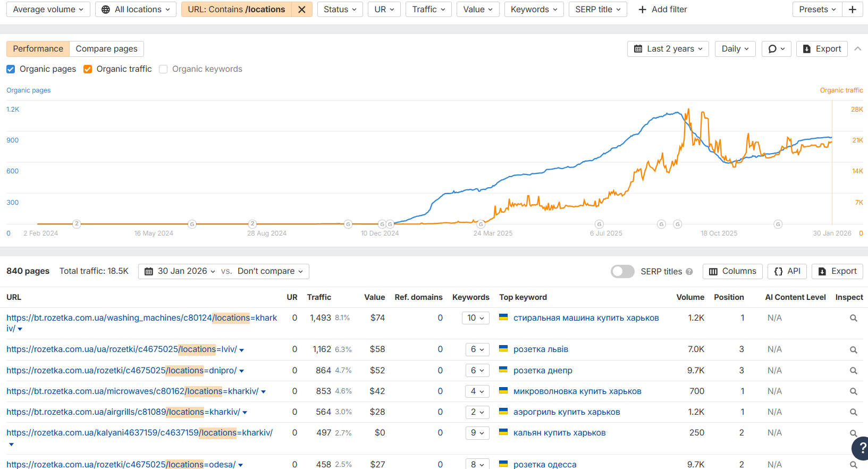Turn on the SERP titles toggle
This screenshot has width=868, height=469.
[x=622, y=272]
